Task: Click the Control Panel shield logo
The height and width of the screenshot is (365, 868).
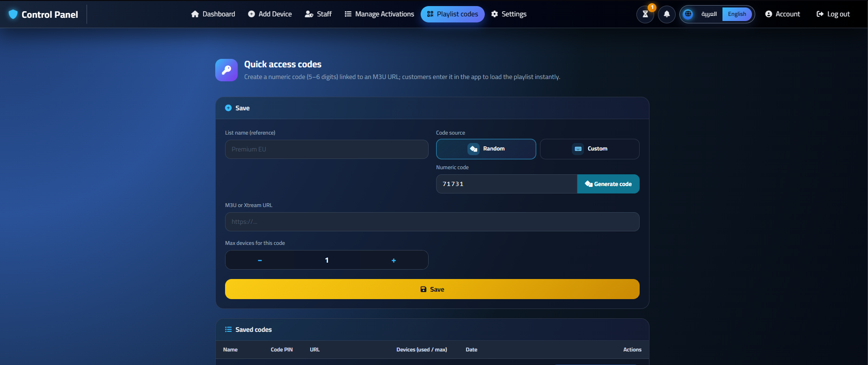Action: [13, 14]
